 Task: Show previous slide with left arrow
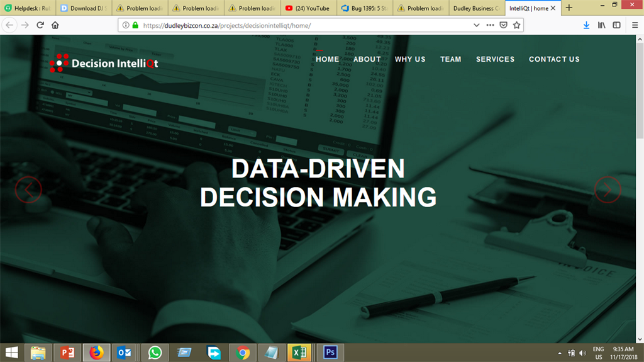pyautogui.click(x=28, y=189)
